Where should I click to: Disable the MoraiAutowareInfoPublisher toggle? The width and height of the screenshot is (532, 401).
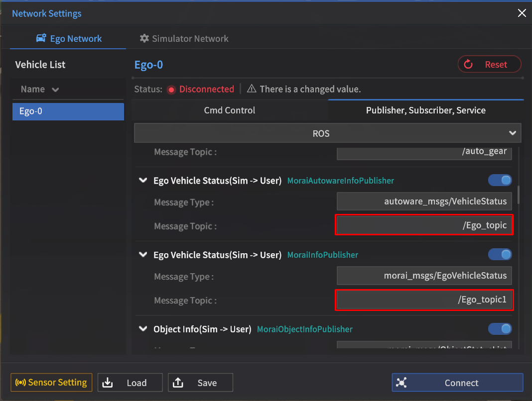click(500, 180)
